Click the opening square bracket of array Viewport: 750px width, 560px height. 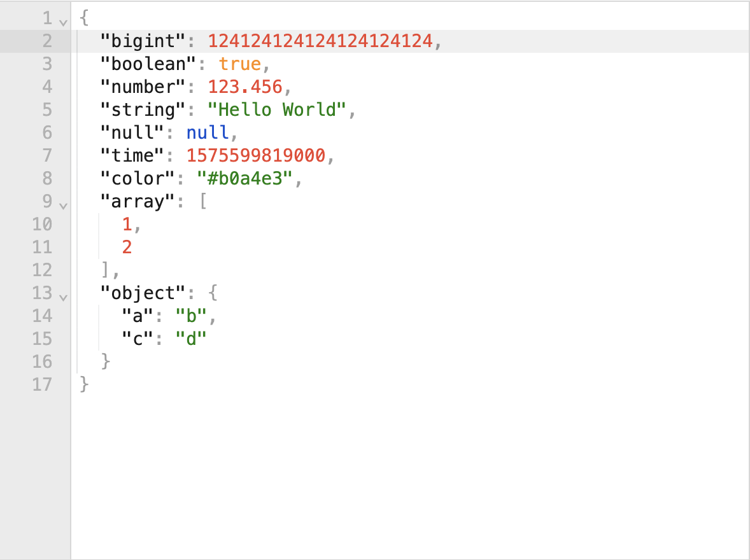coord(203,201)
